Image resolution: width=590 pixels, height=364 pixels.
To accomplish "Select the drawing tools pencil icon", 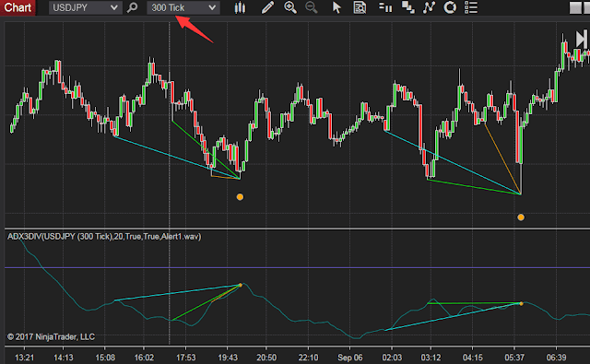I will tap(267, 7).
